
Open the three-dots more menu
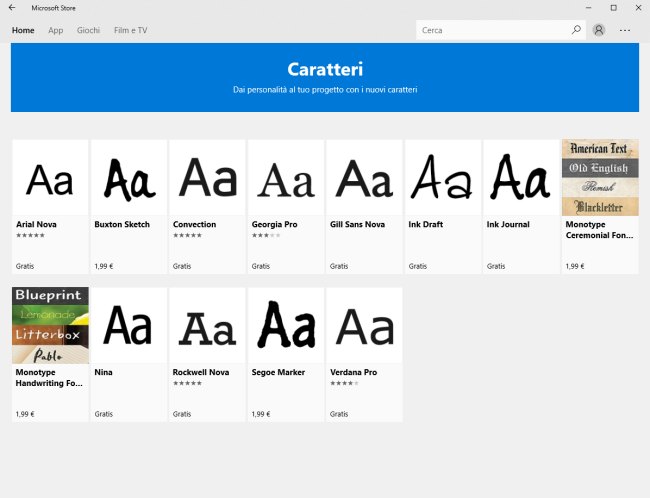(x=625, y=30)
